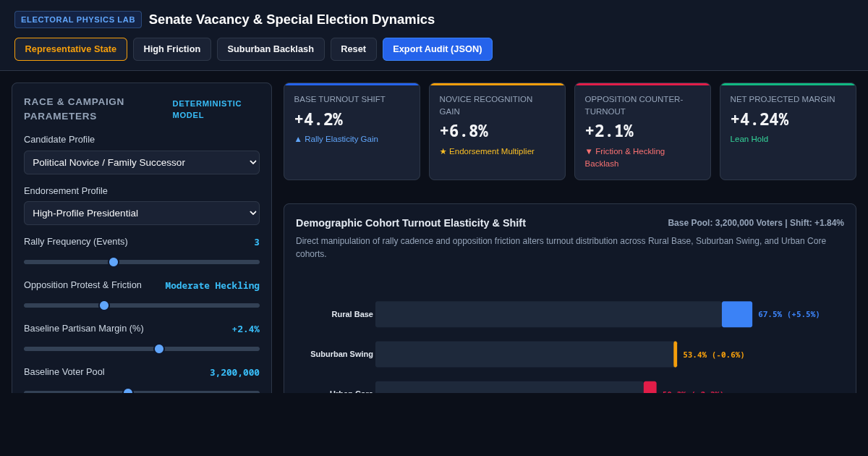Image resolution: width=868 pixels, height=456 pixels.
Task: Adjust the Rally Frequency slider
Action: coord(142,262)
